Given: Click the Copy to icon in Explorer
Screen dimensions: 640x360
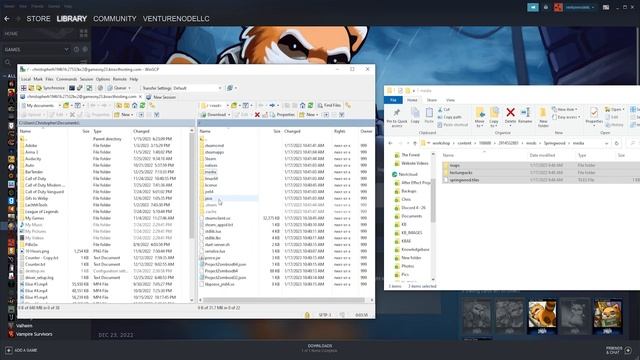Looking at the screenshot, I should click(x=494, y=117).
